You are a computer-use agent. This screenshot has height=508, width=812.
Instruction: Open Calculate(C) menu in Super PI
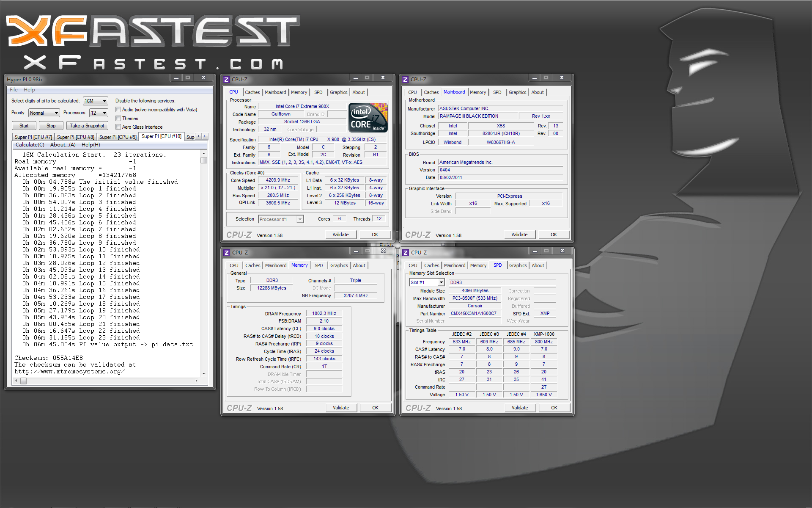(x=30, y=145)
